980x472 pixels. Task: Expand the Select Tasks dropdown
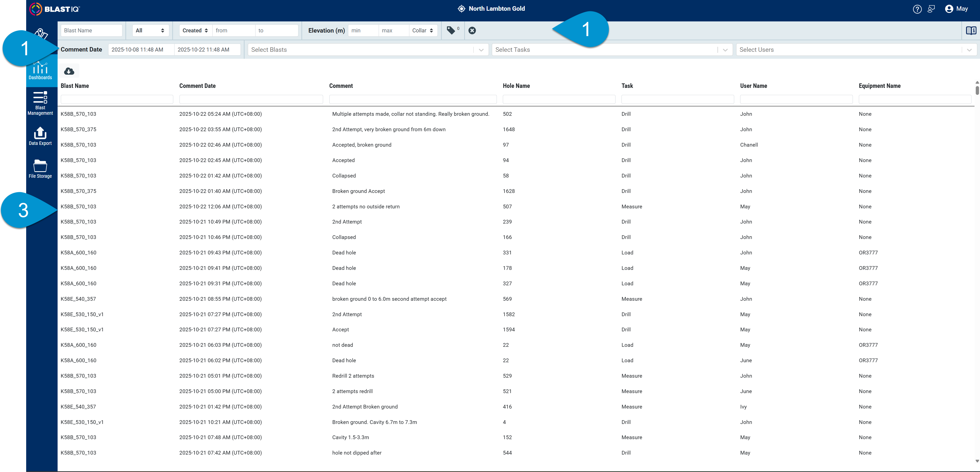(x=612, y=50)
